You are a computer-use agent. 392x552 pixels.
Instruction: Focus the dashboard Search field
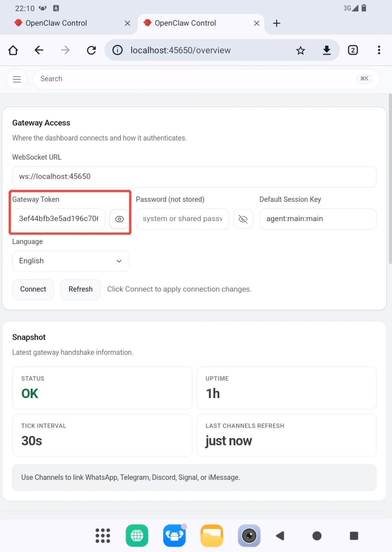point(206,79)
